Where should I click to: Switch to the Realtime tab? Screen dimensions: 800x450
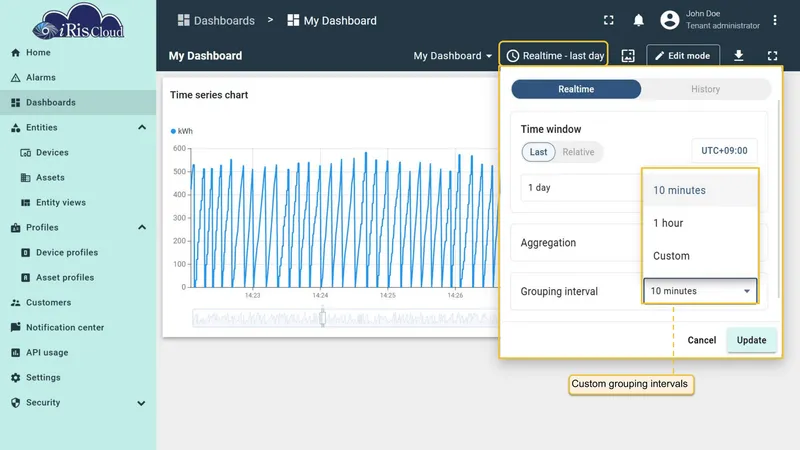[576, 89]
